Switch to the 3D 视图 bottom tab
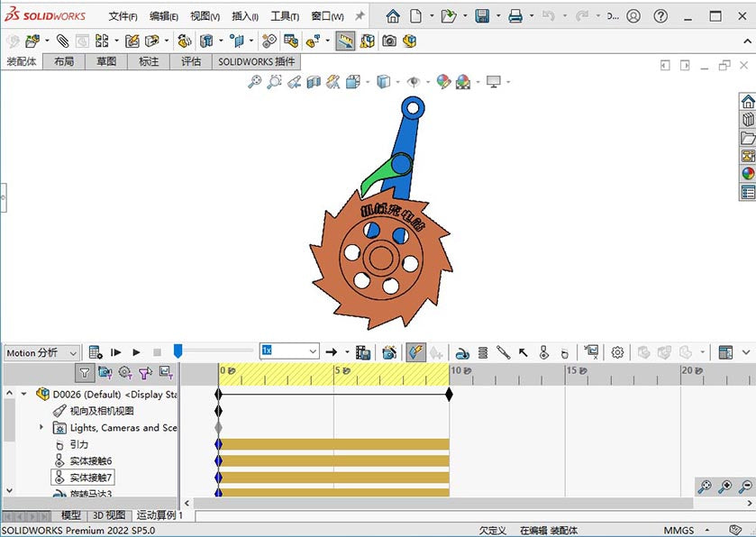 point(109,515)
